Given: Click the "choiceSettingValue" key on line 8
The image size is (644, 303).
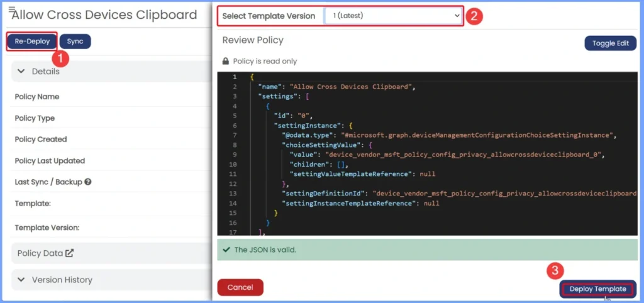Looking at the screenshot, I should (x=320, y=145).
